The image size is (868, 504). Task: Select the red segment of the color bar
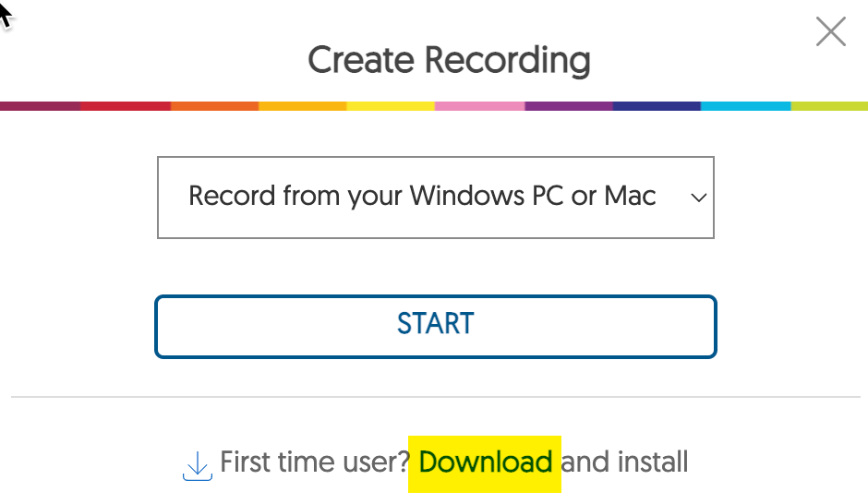coord(126,106)
